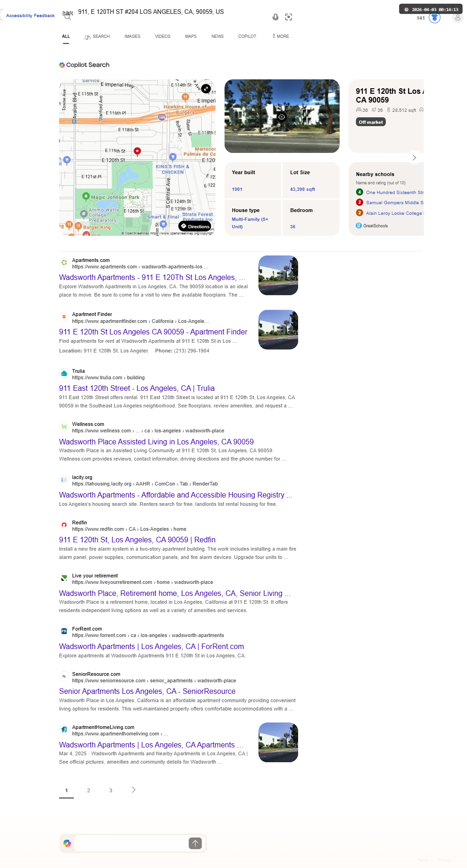
Task: Click the Directions button on map
Action: click(195, 226)
